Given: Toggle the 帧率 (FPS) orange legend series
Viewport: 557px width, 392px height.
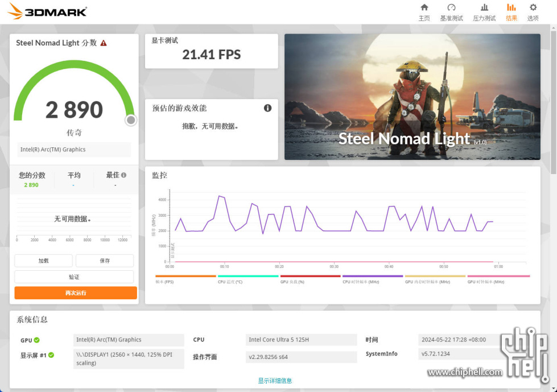Looking at the screenshot, I should 185,279.
